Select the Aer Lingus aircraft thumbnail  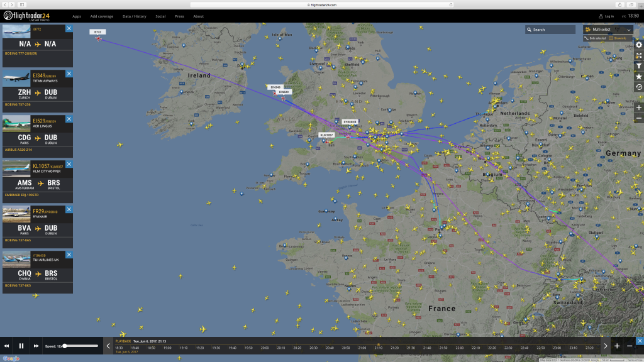click(x=16, y=123)
